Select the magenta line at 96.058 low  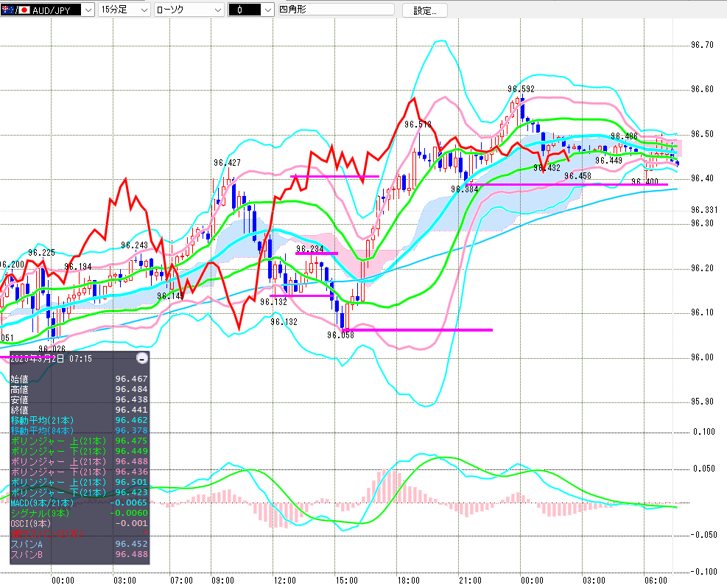(418, 330)
